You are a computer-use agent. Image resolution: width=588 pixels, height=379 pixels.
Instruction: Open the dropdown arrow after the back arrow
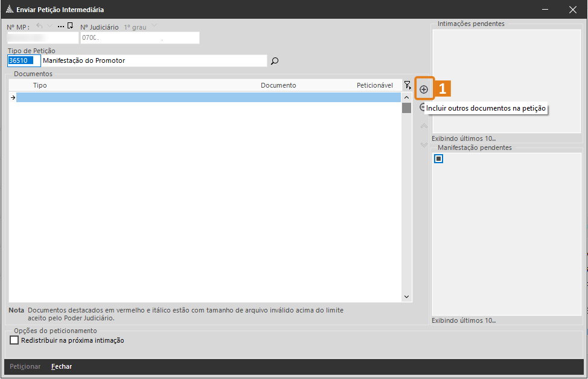click(x=50, y=26)
